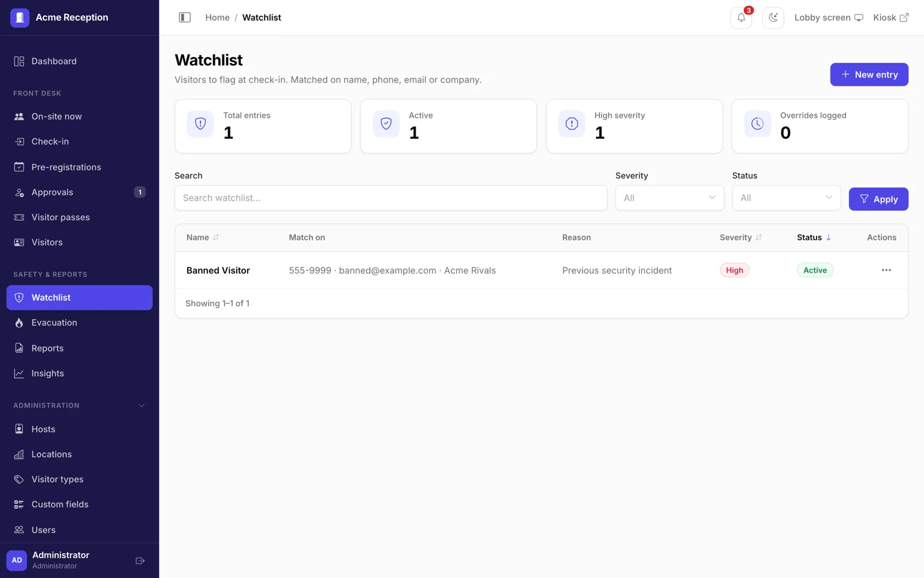Click the logout icon beside Administrator

(140, 561)
